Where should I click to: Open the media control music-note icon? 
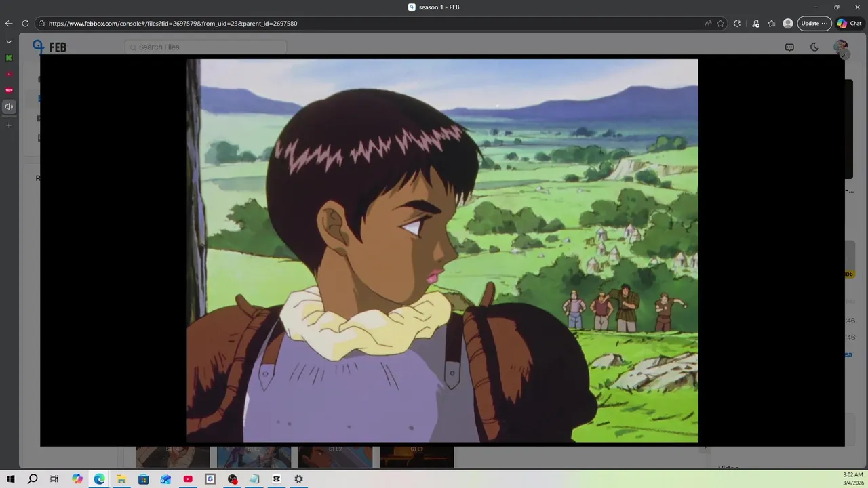pos(755,23)
